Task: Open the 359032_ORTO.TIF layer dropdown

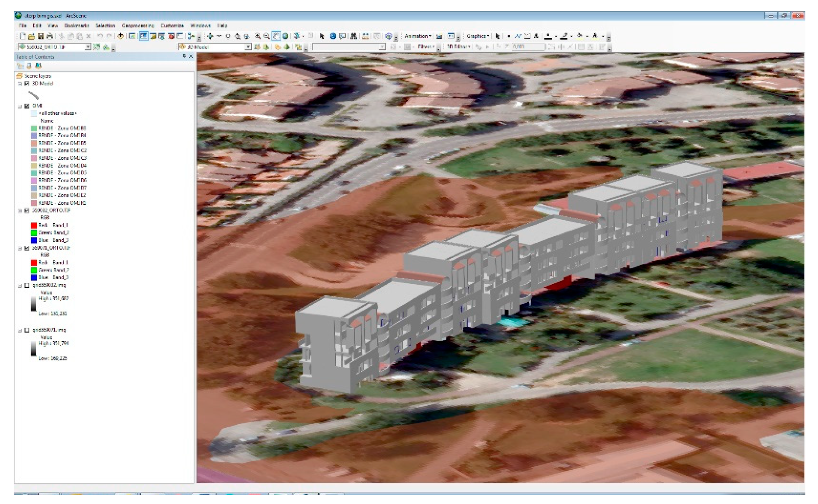Action: click(88, 47)
